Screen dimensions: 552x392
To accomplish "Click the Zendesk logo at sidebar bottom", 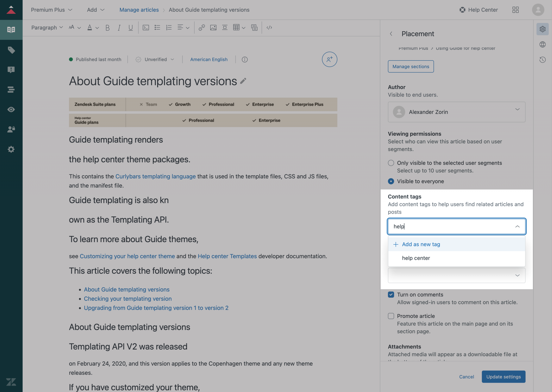I will (x=11, y=382).
